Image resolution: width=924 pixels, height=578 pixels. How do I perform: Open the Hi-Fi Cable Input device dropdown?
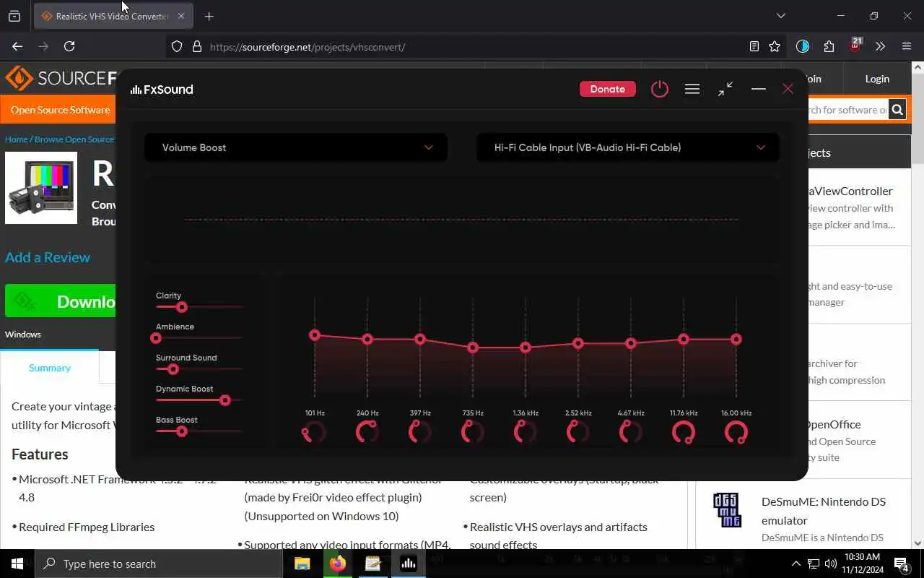pyautogui.click(x=628, y=147)
